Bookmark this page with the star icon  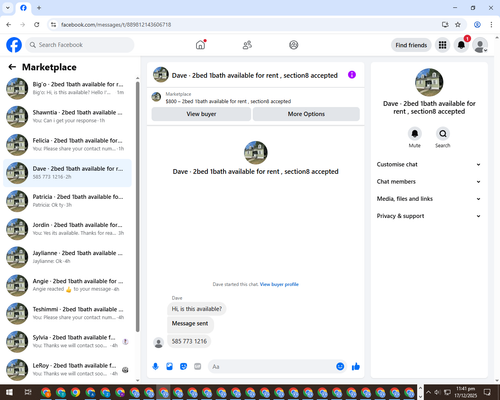[458, 25]
